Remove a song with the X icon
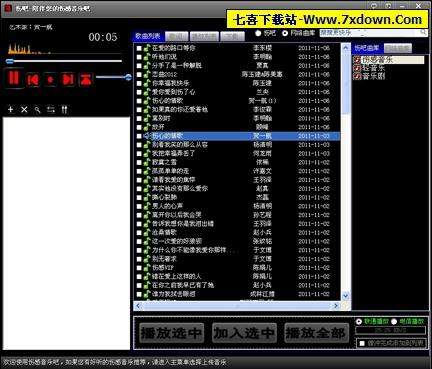432x369 pixels. click(24, 109)
